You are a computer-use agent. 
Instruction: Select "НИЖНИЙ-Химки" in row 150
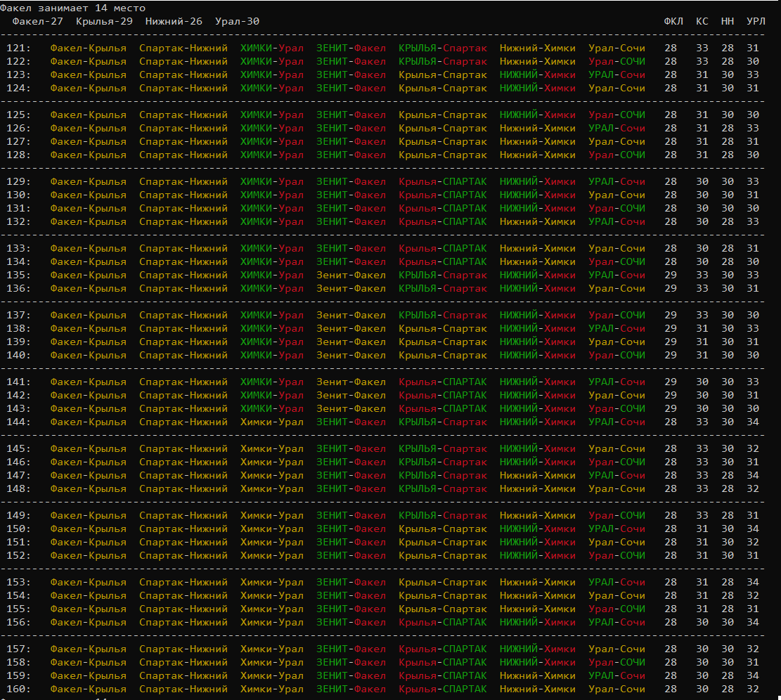(x=538, y=529)
